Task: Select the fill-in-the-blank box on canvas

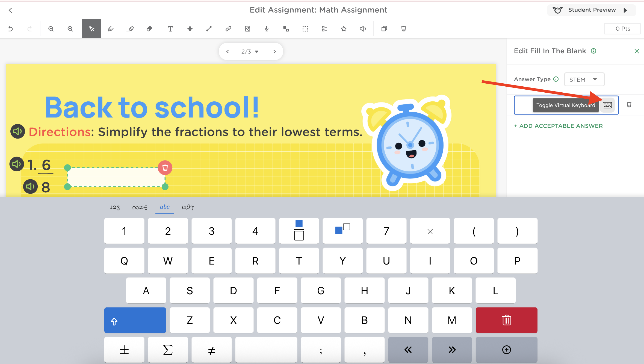Action: tap(116, 177)
